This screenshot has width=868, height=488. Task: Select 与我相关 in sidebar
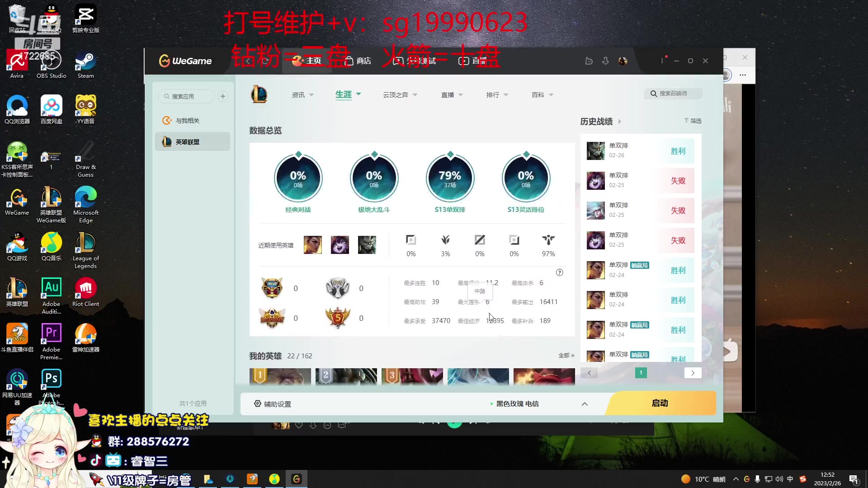pos(193,121)
